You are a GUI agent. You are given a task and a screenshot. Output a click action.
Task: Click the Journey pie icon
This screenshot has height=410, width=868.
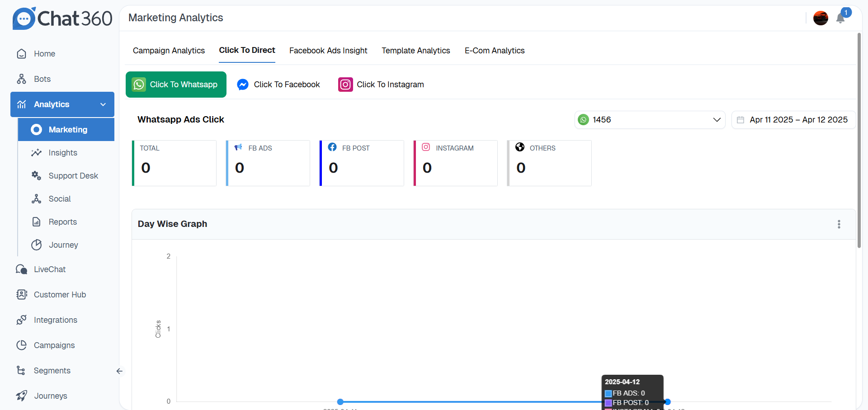(36, 245)
